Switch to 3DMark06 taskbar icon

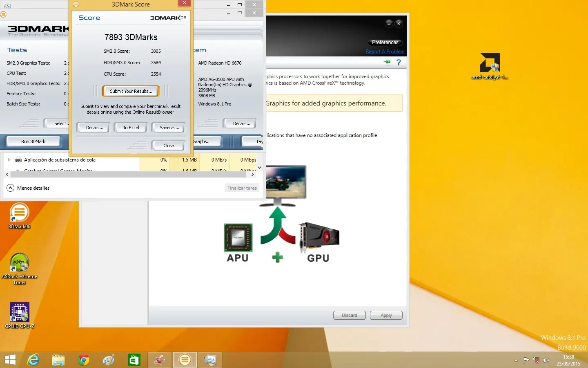pos(185,360)
